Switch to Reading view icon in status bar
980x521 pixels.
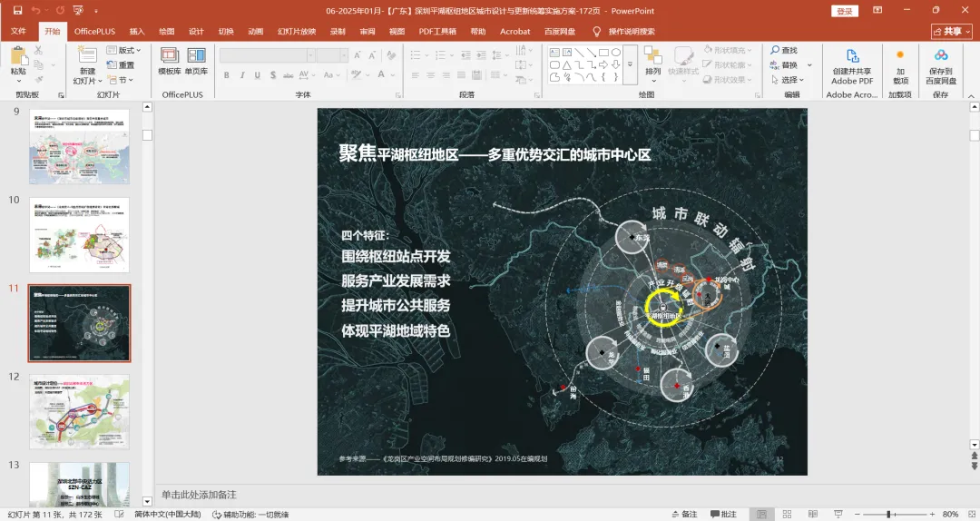812,514
